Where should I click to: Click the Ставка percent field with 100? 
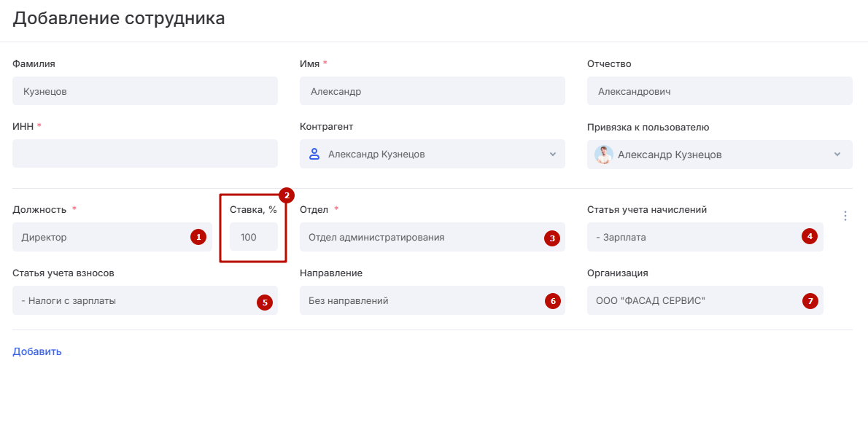coord(253,237)
